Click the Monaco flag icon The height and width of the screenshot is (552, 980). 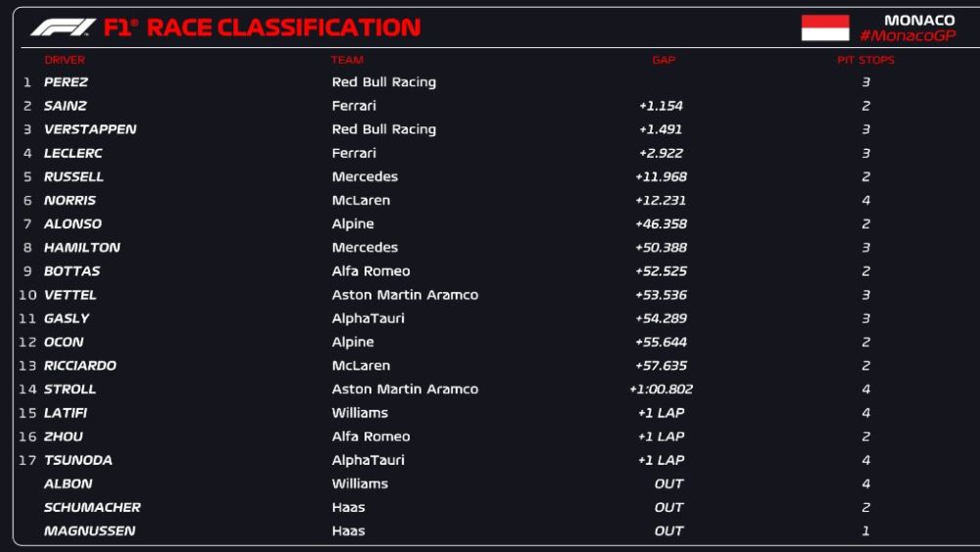(x=825, y=28)
